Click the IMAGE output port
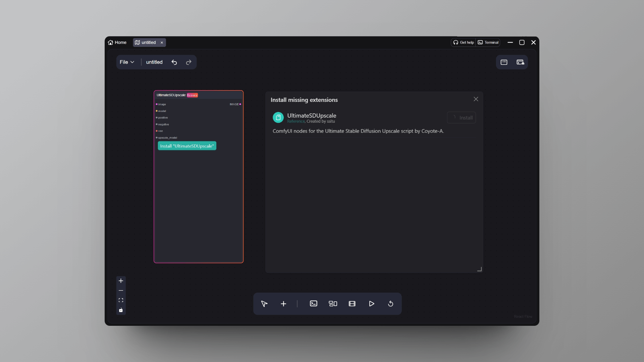The image size is (644, 362). coord(240,104)
